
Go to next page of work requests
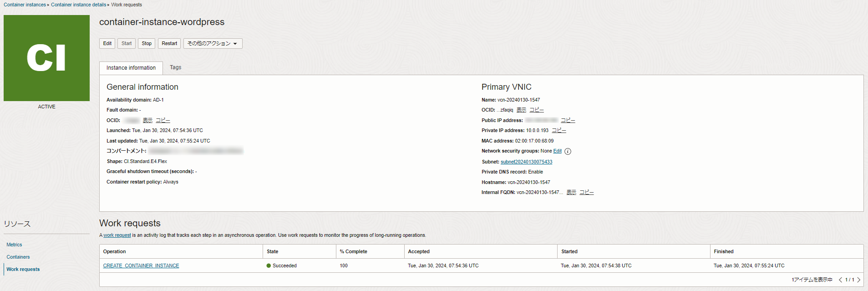[859, 280]
